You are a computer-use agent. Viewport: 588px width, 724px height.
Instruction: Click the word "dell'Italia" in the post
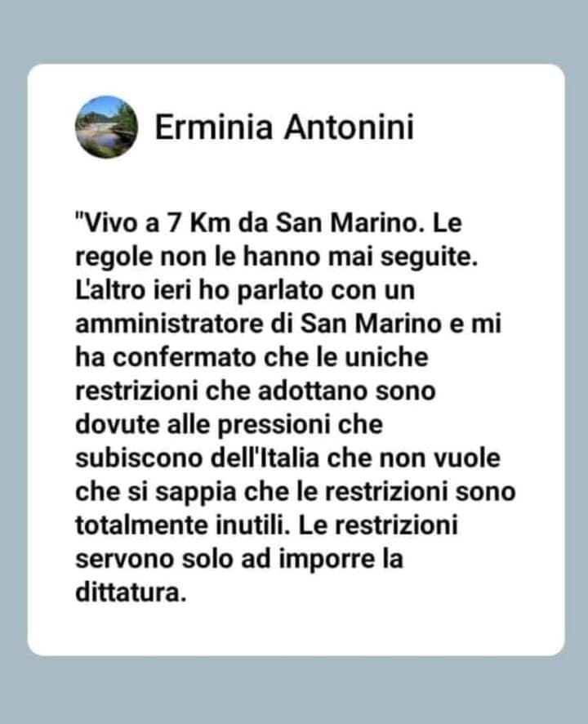tap(265, 458)
